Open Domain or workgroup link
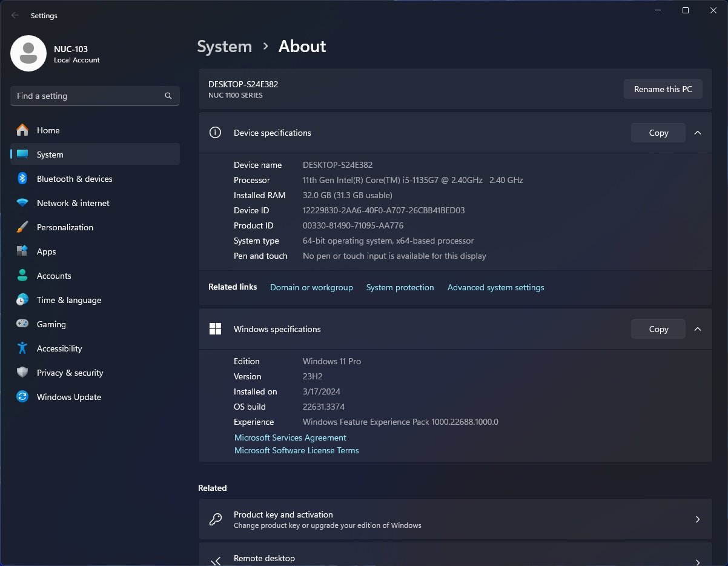The image size is (728, 566). point(311,287)
